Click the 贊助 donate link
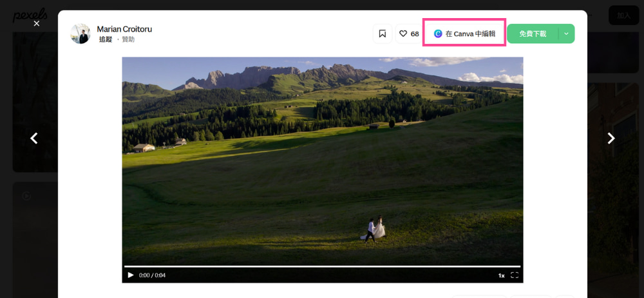The width and height of the screenshot is (644, 298). click(128, 39)
